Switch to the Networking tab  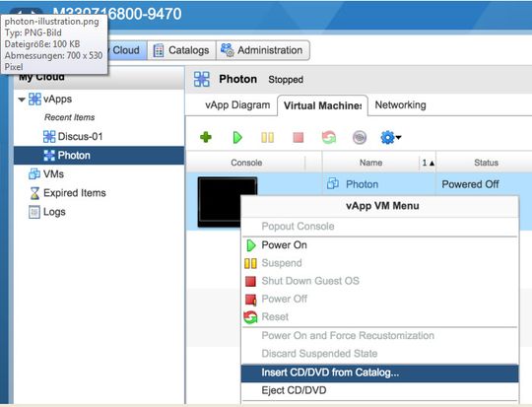[400, 105]
